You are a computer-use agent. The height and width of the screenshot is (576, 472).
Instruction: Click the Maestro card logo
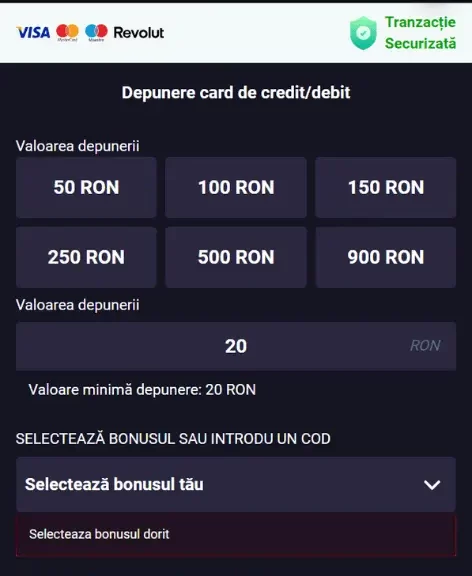(x=96, y=33)
